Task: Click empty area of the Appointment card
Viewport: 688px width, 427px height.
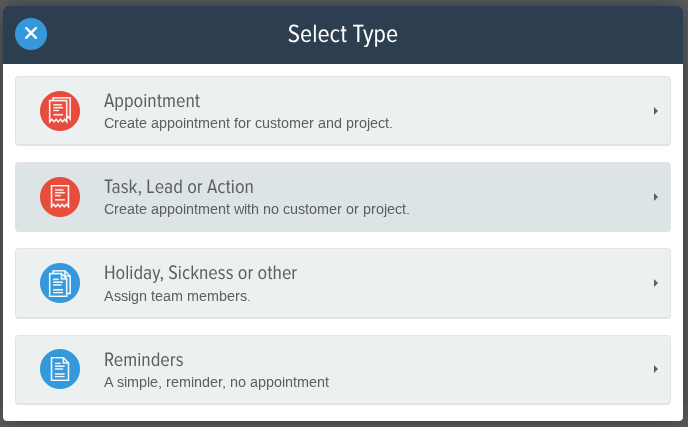Action: click(x=505, y=111)
